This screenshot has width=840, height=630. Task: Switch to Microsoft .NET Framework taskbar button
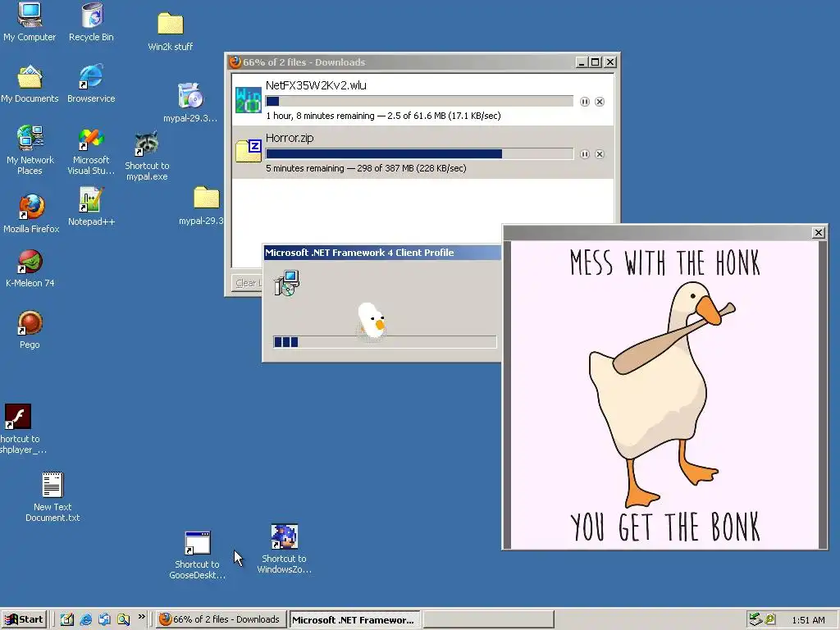click(x=354, y=620)
